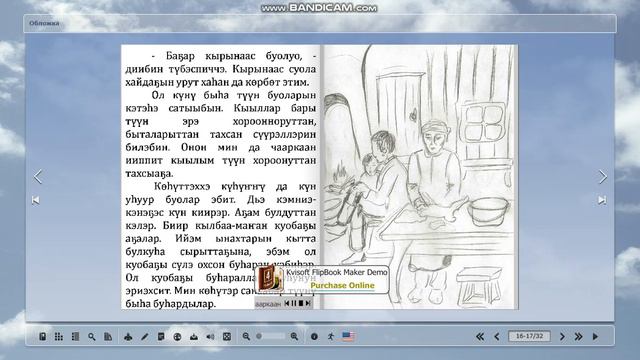Viewport: 640px width, 360px height.
Task: Click the Kvisoft FlipBook Maker book logo
Action: [270, 278]
